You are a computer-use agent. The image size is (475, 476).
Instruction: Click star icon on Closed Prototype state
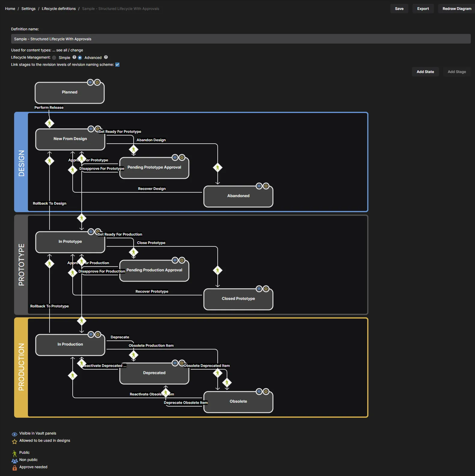266,289
